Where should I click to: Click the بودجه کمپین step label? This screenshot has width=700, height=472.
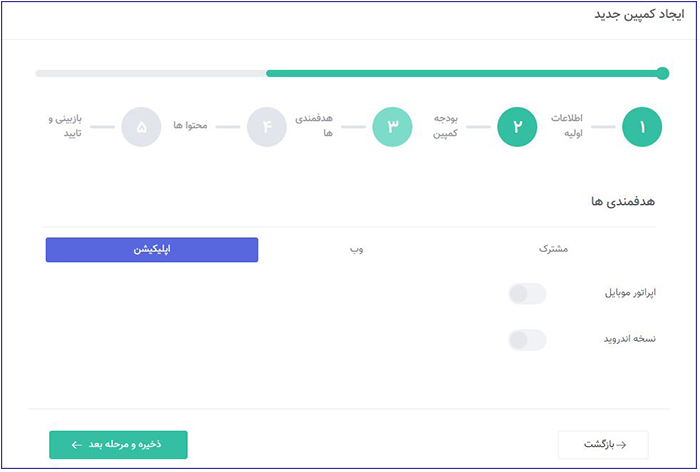pyautogui.click(x=443, y=125)
